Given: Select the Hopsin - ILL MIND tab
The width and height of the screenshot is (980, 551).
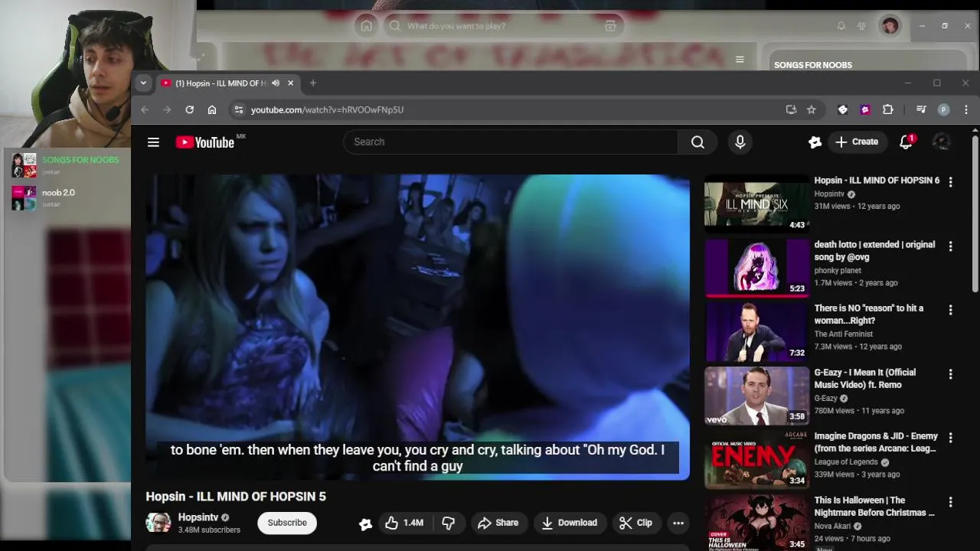Looking at the screenshot, I should click(228, 83).
